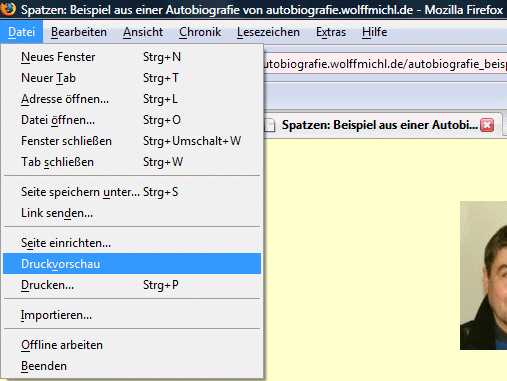507x381 pixels.
Task: Select Adresse öffnen... menu entry
Action: (132, 99)
